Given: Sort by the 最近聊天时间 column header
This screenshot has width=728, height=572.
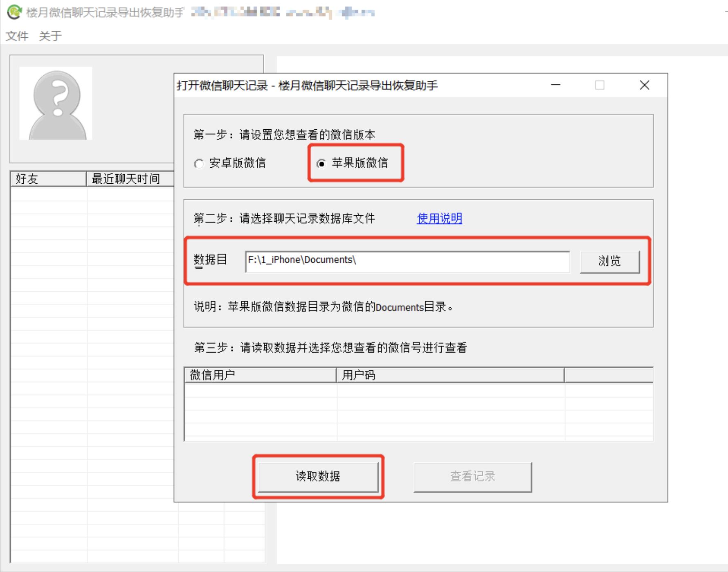Looking at the screenshot, I should 127,179.
